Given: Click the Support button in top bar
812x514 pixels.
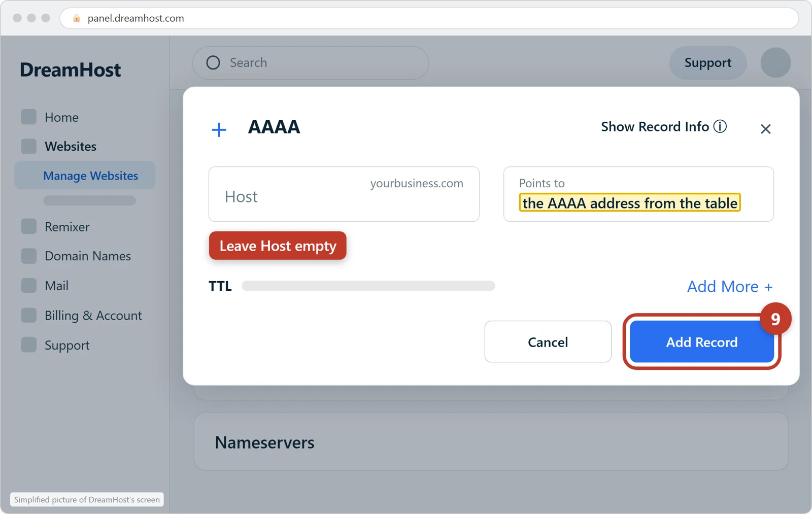Looking at the screenshot, I should pos(707,63).
